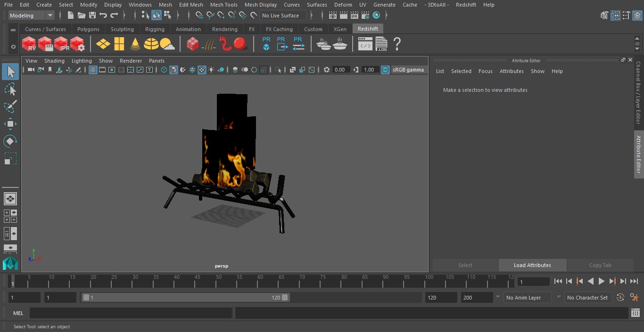The height and width of the screenshot is (332, 644).
Task: Open the Script Editor at command line end
Action: point(635,313)
